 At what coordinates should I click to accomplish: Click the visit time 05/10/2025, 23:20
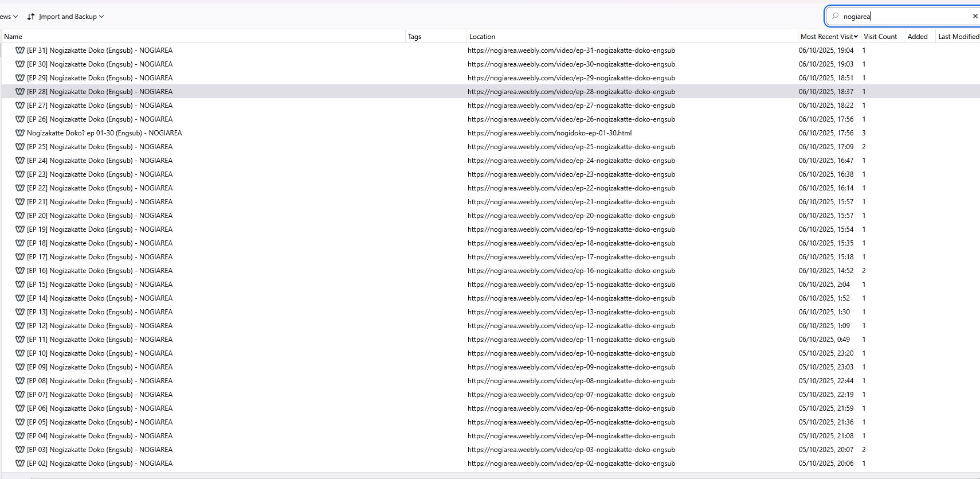pyautogui.click(x=826, y=353)
